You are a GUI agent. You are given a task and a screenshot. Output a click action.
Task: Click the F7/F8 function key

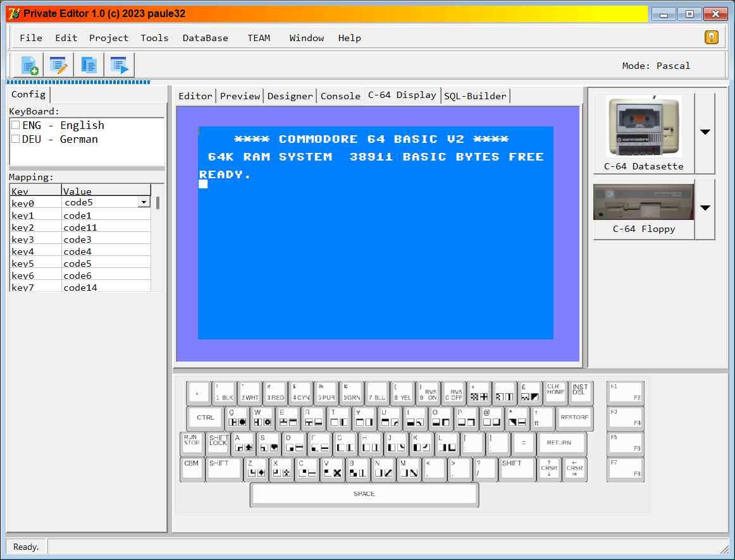pos(625,469)
